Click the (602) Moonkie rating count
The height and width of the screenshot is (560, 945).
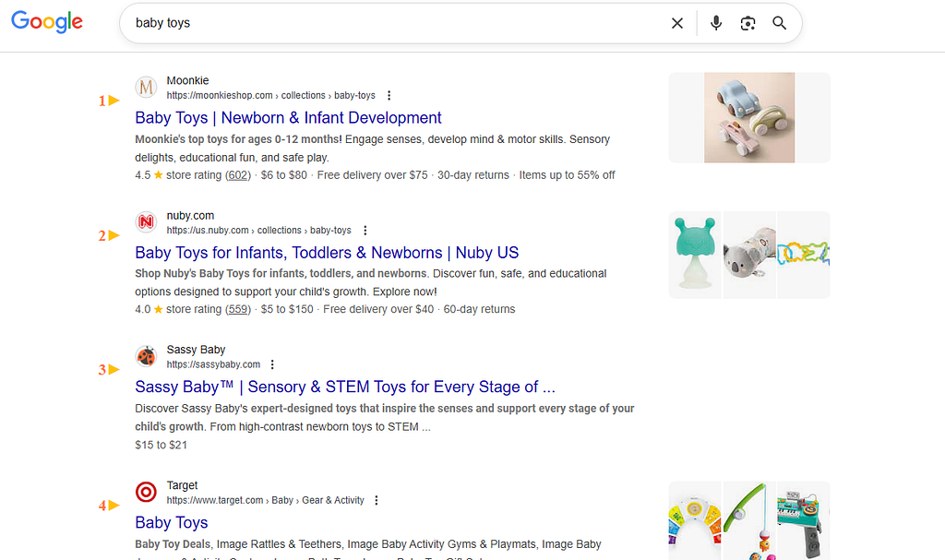click(x=238, y=174)
